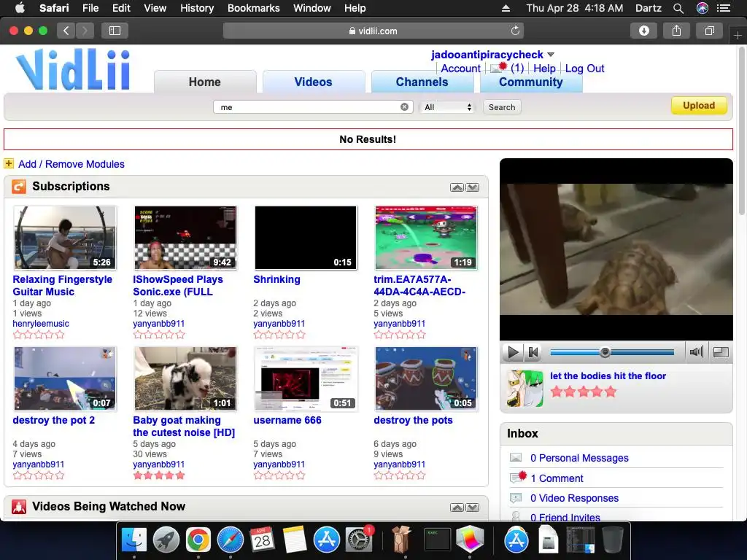Visit the henryleemusic channel link

[41, 324]
